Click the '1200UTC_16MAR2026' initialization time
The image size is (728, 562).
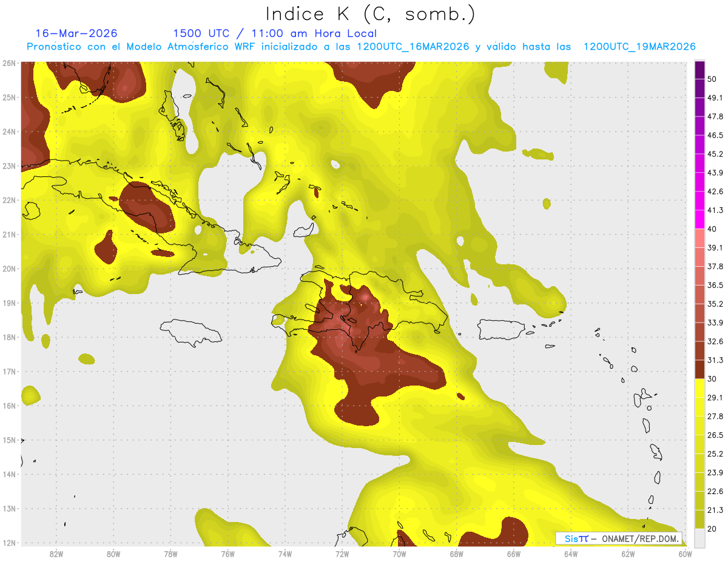[413, 47]
